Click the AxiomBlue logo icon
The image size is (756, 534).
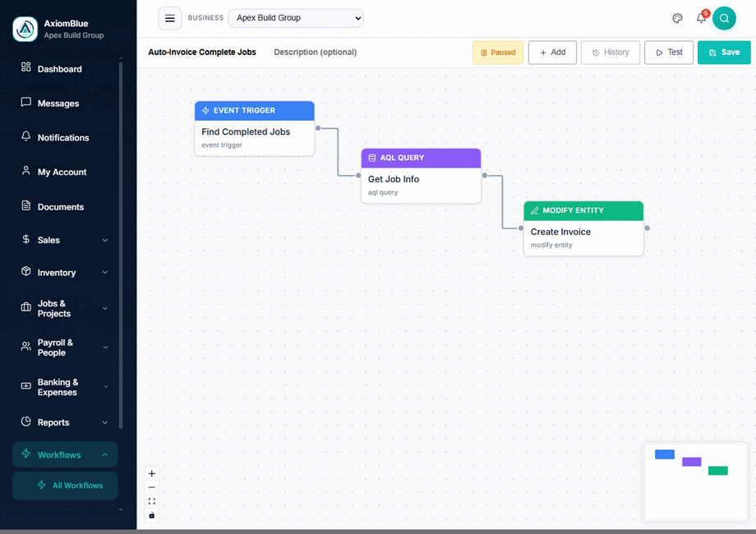point(25,29)
